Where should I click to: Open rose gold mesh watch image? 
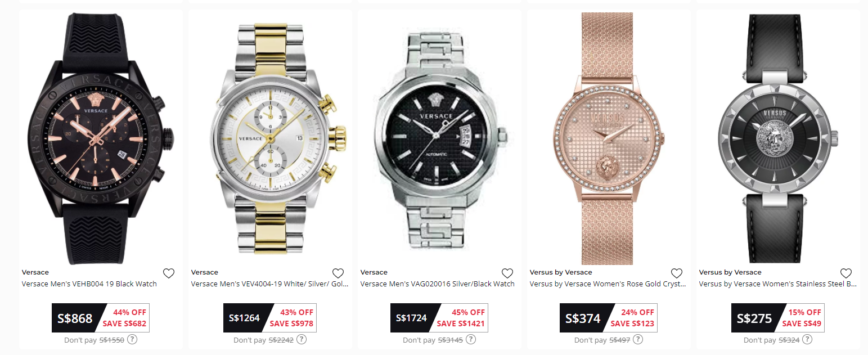(x=609, y=138)
